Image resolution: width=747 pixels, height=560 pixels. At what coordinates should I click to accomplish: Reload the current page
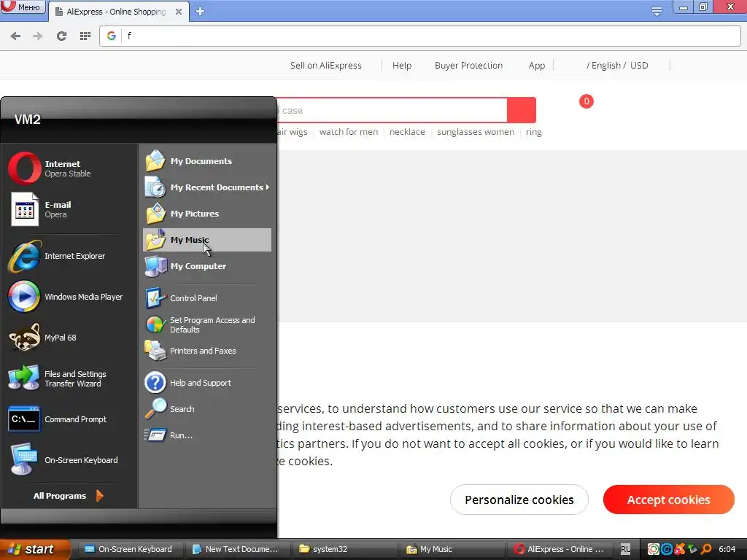pyautogui.click(x=61, y=36)
